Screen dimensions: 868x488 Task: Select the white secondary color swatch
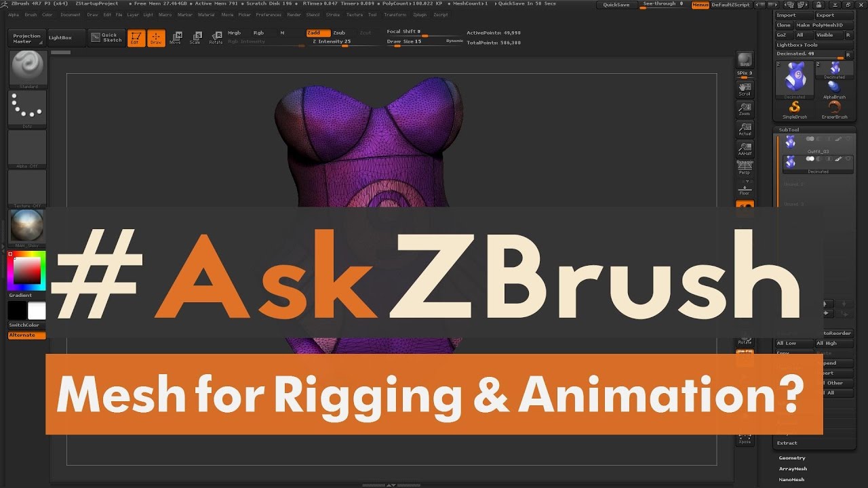point(37,310)
